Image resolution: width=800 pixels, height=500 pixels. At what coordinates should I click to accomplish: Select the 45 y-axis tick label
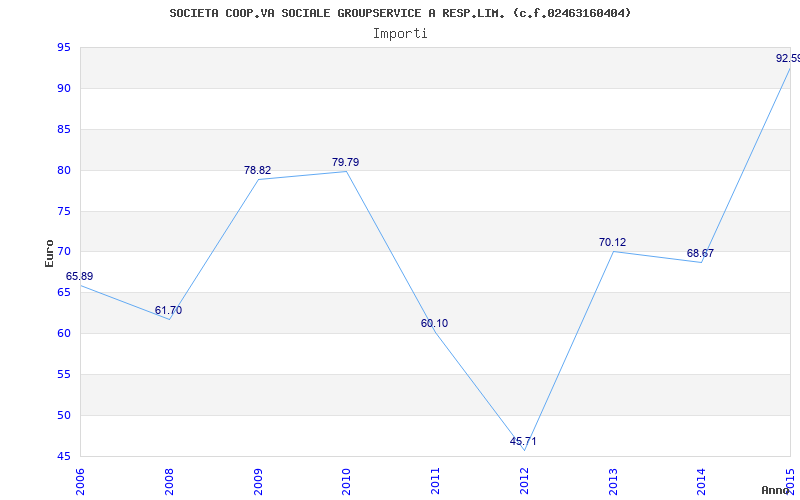pyautogui.click(x=64, y=456)
